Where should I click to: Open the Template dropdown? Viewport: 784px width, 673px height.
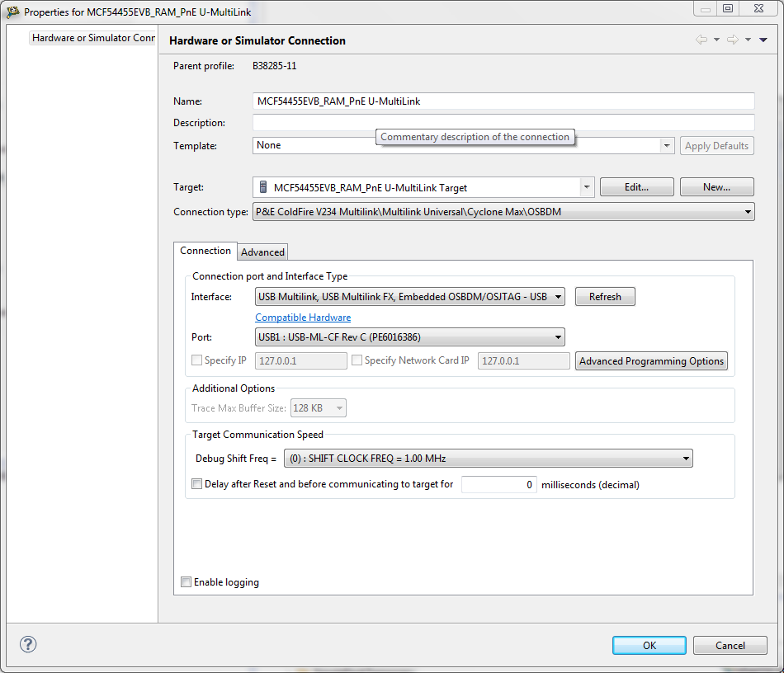[x=666, y=145]
